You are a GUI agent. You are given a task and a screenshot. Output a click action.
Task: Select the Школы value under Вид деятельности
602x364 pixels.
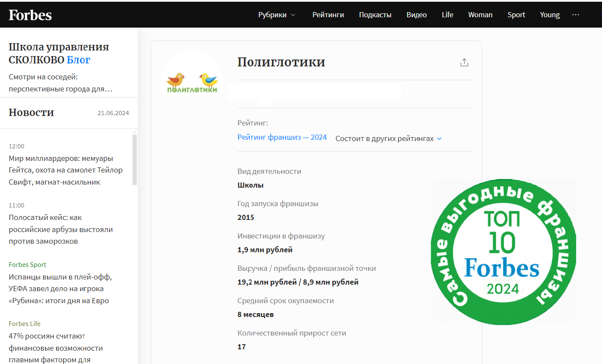(x=250, y=185)
